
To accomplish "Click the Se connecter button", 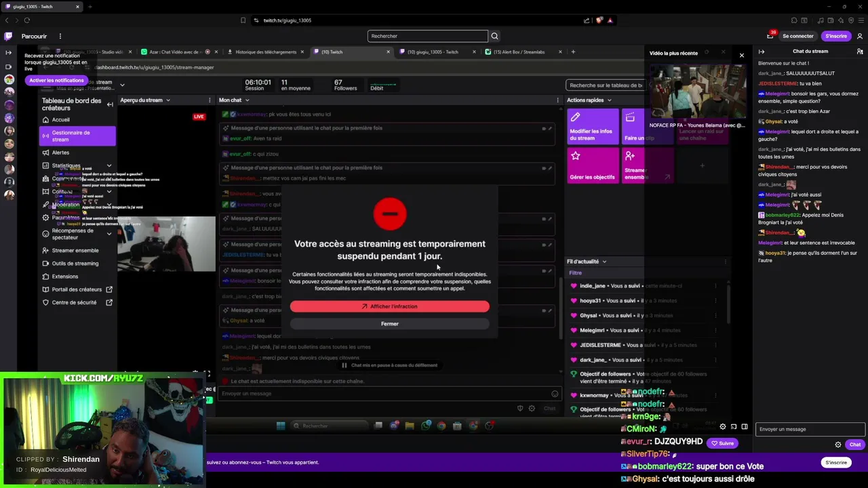I will pyautogui.click(x=798, y=36).
